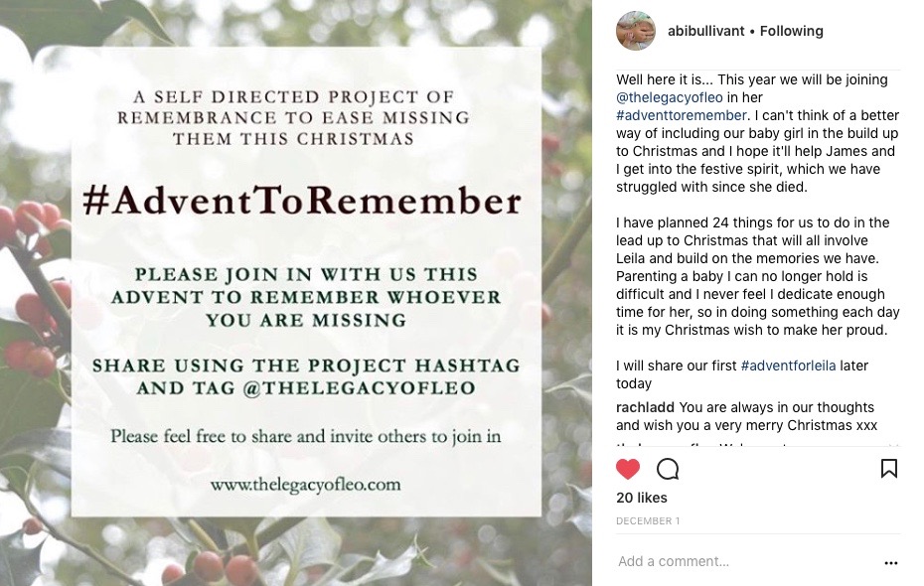Open the #adventtoremember hashtag link
This screenshot has width=924, height=586.
[681, 115]
